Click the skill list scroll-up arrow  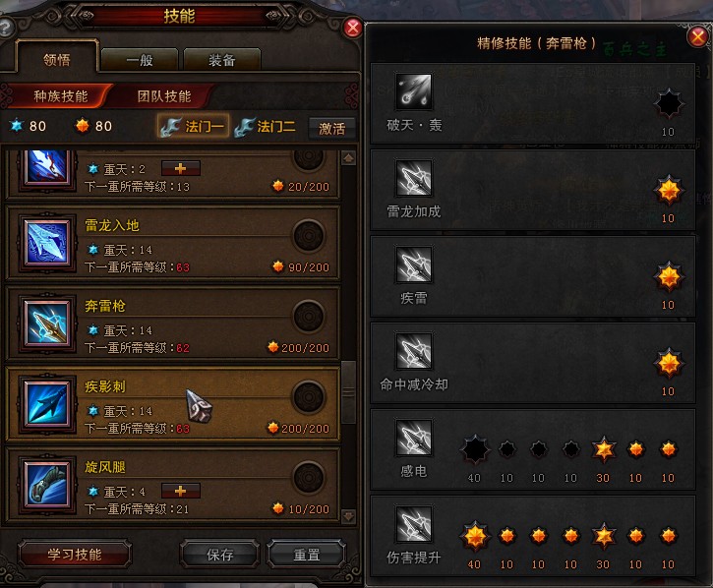(x=349, y=158)
